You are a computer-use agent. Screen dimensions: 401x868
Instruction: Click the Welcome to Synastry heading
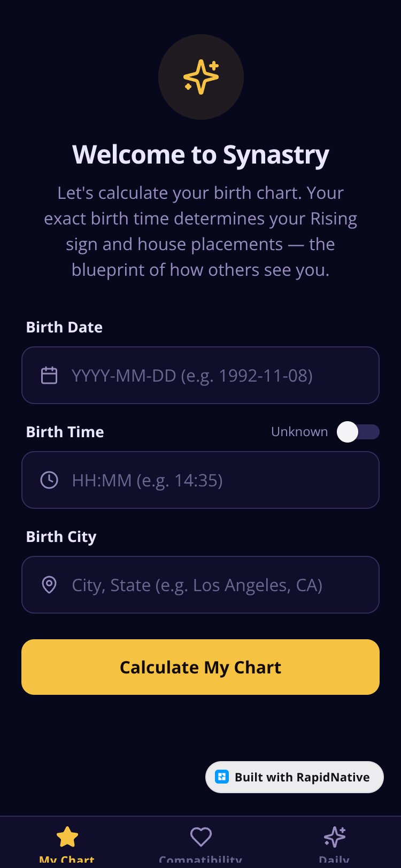(200, 155)
